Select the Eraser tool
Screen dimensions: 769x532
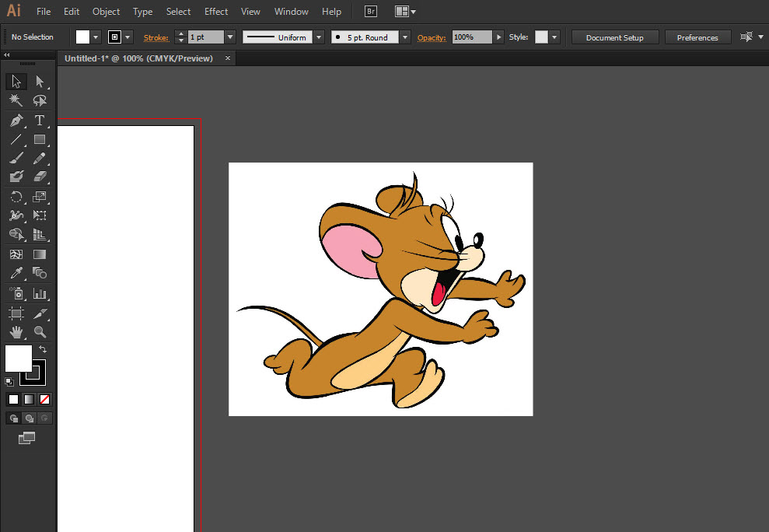pyautogui.click(x=40, y=177)
